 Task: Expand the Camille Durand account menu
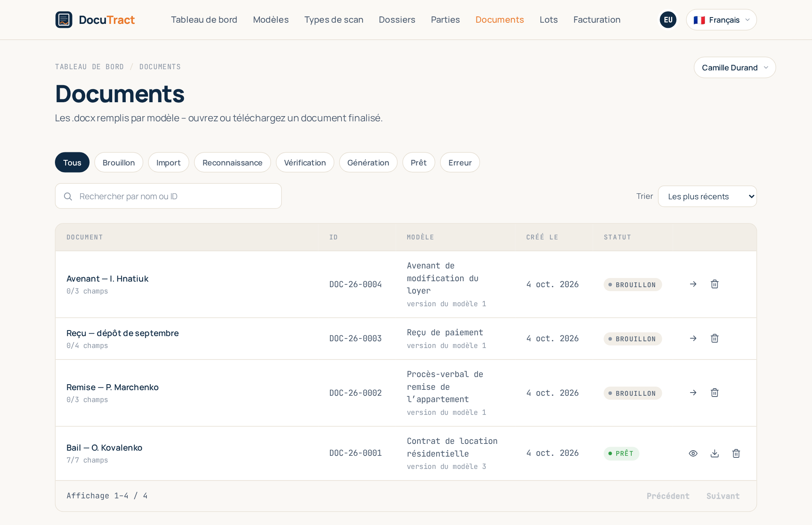click(x=735, y=68)
